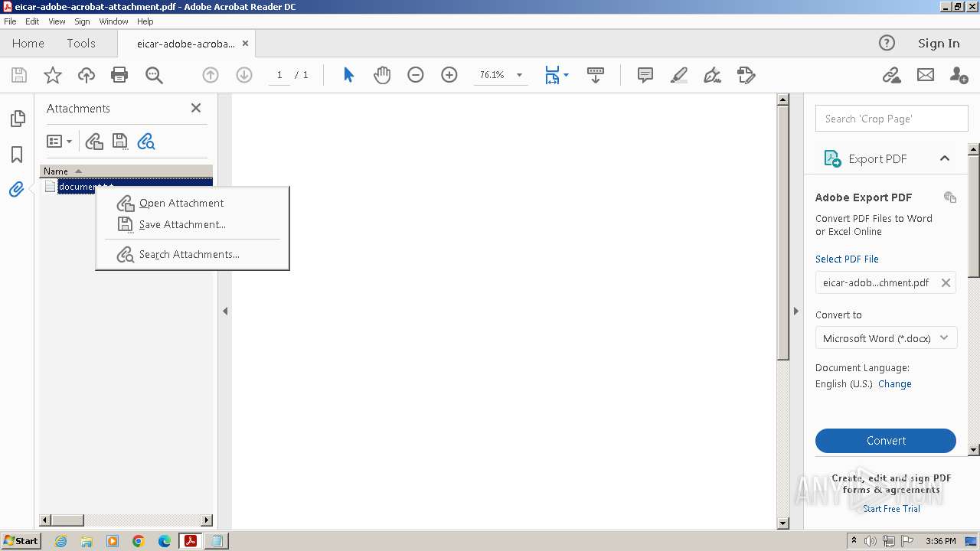Open the Edit menu
Screen dimensions: 980x551
32,21
